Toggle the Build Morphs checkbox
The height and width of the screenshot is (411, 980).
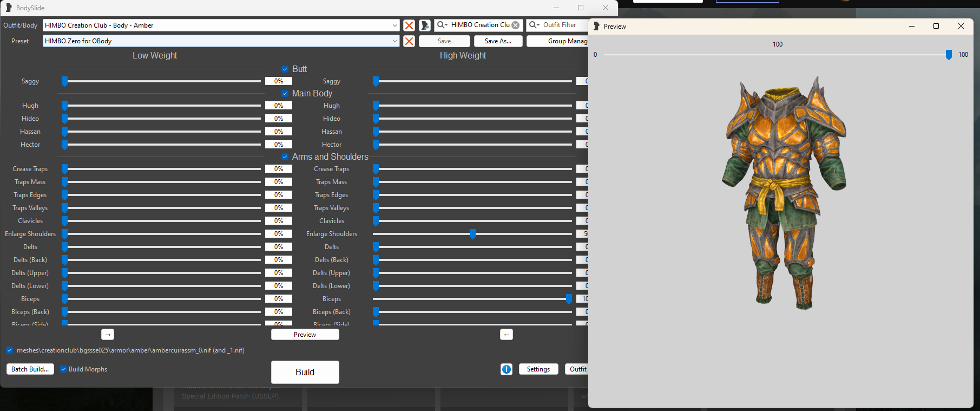pos(64,369)
